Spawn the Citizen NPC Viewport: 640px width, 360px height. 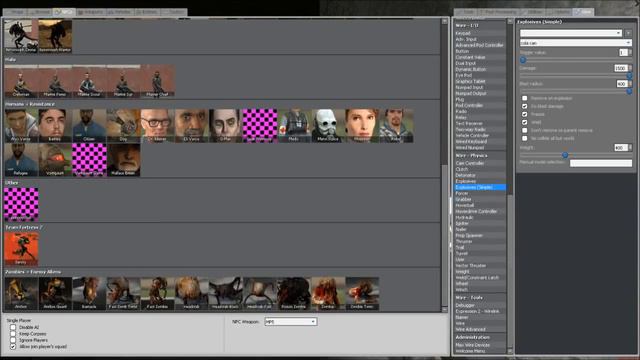89,125
